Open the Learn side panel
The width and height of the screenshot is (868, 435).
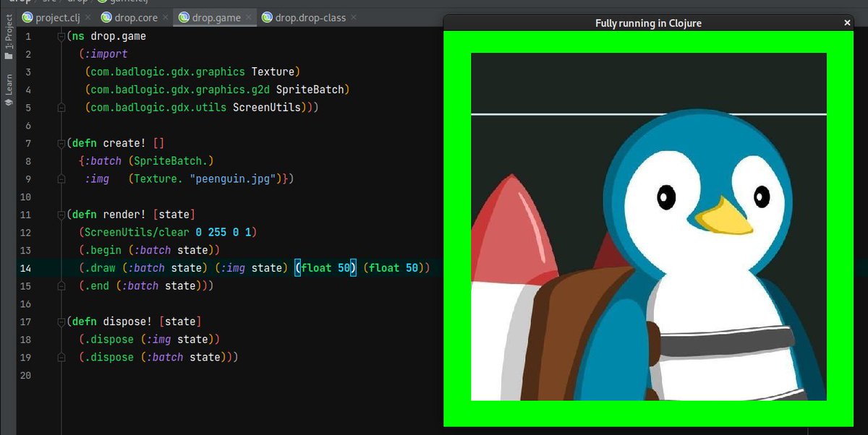pyautogui.click(x=9, y=90)
